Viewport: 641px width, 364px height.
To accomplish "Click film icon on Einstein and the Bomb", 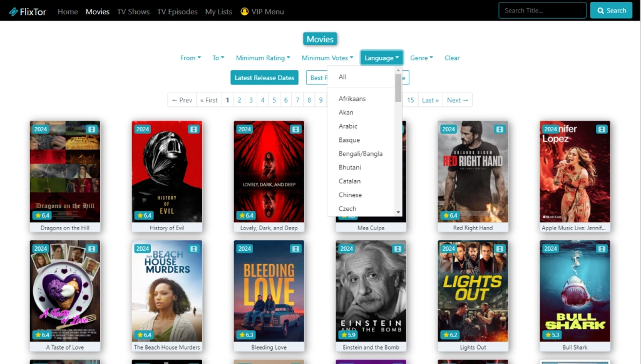I will coord(397,248).
